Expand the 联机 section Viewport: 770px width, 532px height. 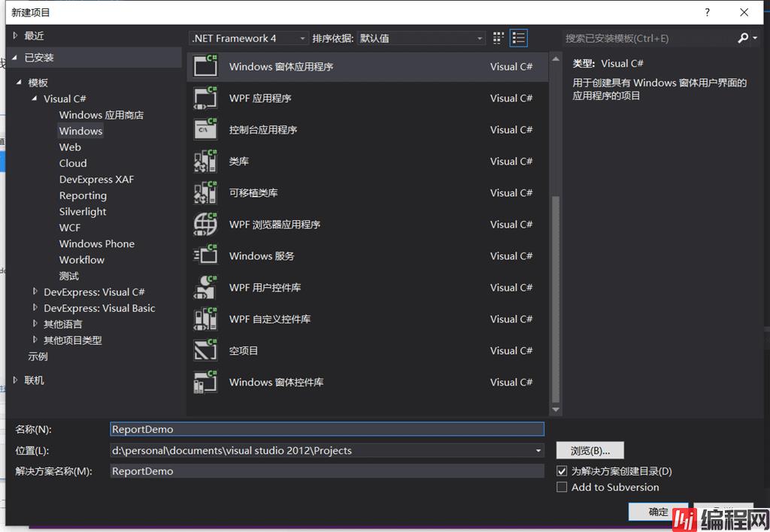pos(16,380)
